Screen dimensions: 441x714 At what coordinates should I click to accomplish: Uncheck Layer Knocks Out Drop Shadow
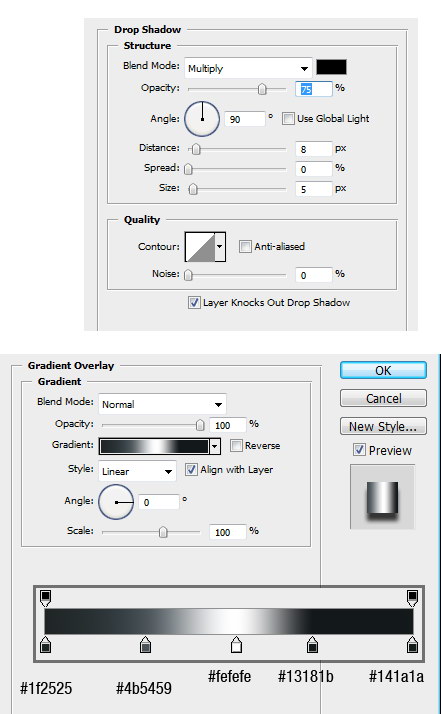[x=194, y=302]
